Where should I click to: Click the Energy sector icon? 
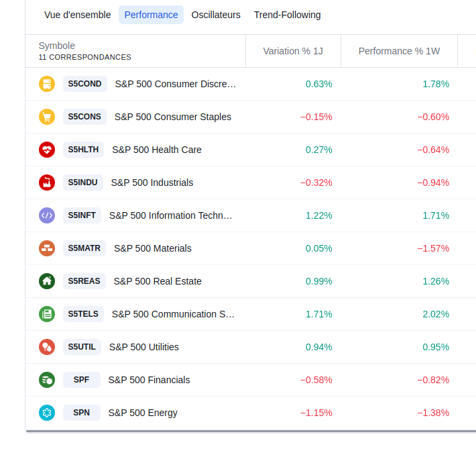tap(46, 413)
